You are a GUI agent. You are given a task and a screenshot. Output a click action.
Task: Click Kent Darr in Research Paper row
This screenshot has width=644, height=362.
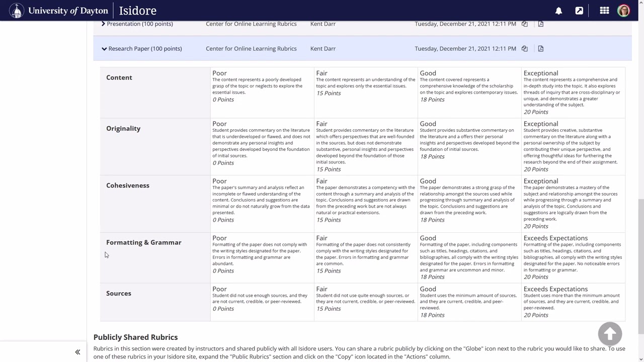(x=323, y=49)
